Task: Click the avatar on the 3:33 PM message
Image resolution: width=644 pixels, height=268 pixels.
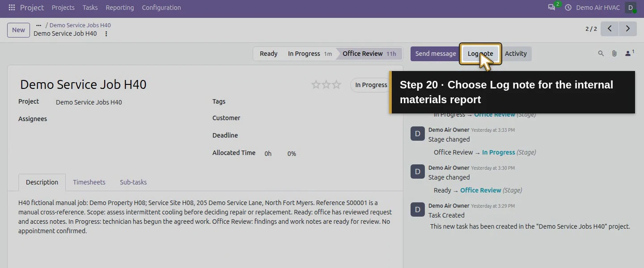Action: pos(417,134)
